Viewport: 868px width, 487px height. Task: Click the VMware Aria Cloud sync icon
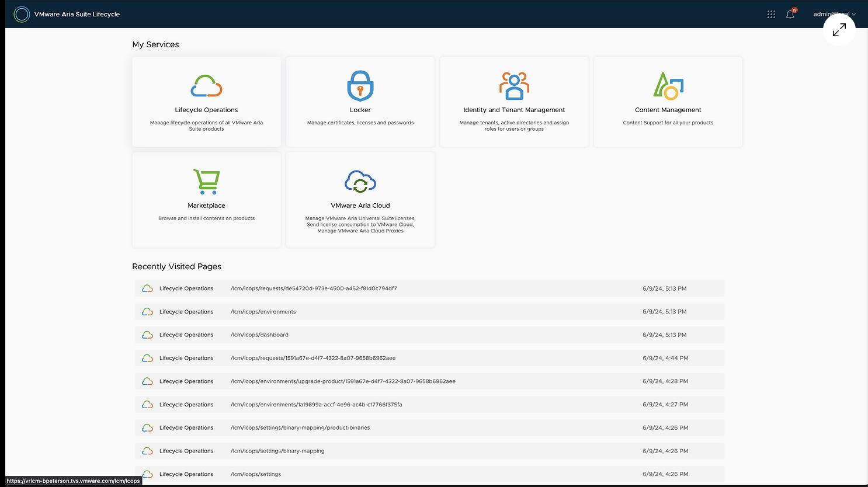coord(360,182)
